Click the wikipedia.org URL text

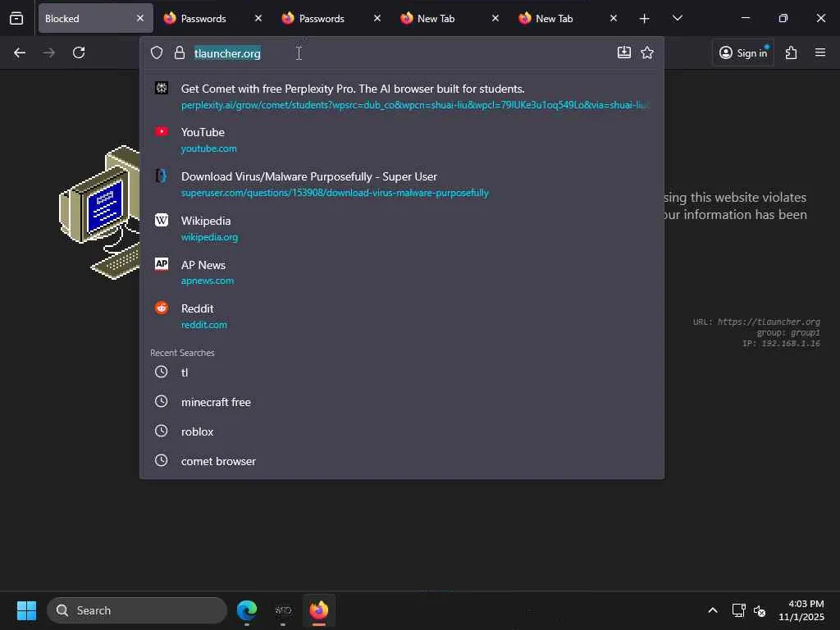pyautogui.click(x=209, y=237)
